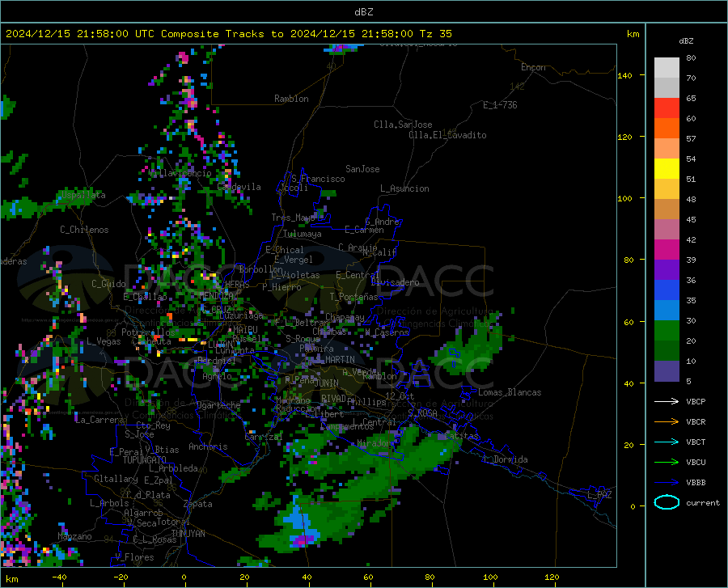Click the 'SanJose' place label

coord(362,169)
